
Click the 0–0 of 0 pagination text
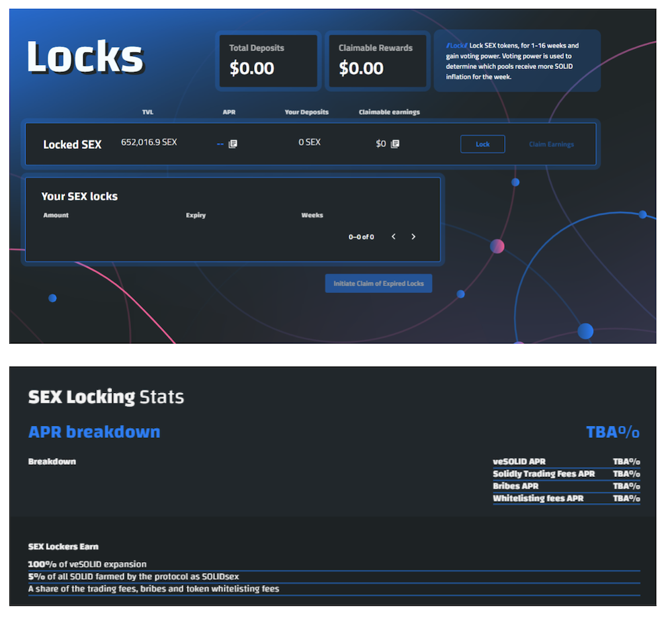[x=362, y=237]
